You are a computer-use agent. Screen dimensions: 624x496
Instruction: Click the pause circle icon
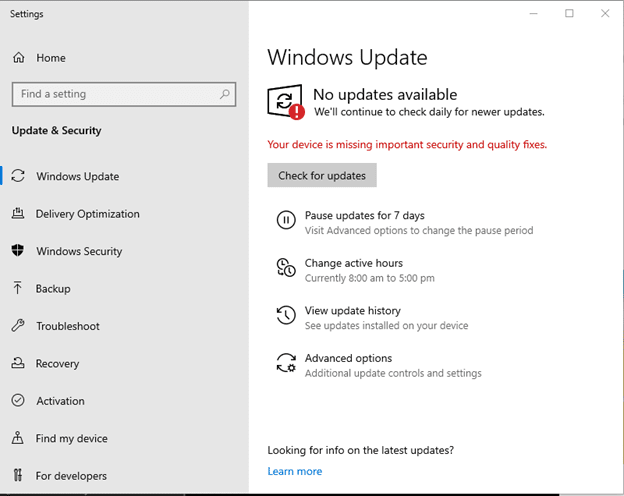click(x=286, y=220)
